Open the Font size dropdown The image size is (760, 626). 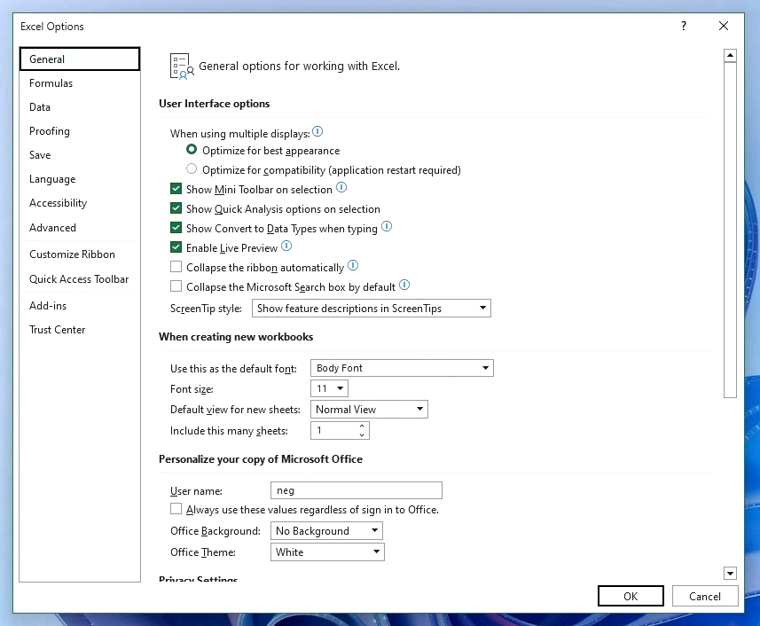pos(329,388)
